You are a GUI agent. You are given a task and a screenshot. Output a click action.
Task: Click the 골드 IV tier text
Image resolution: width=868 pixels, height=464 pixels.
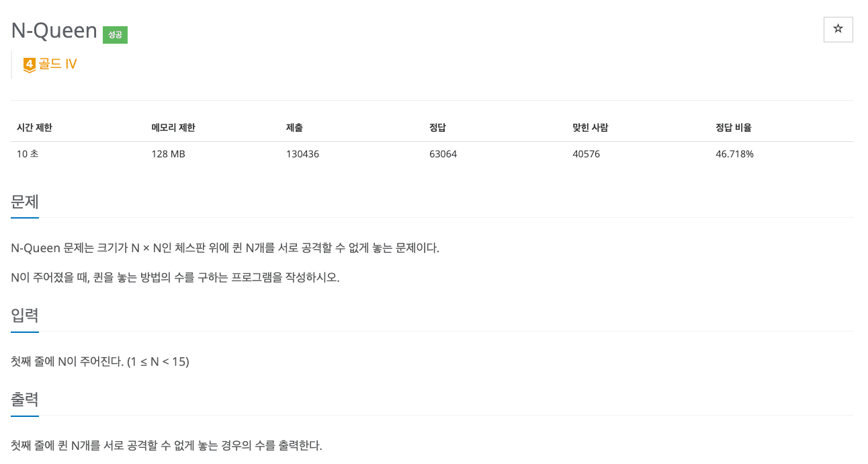coord(57,65)
